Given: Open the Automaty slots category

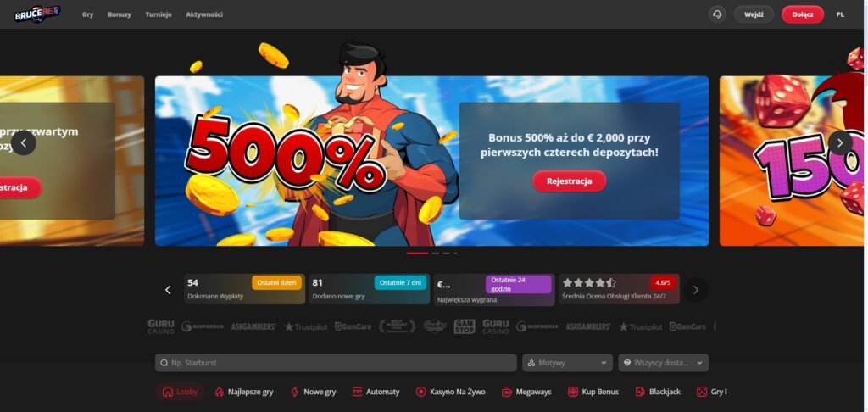Looking at the screenshot, I should coord(376,392).
